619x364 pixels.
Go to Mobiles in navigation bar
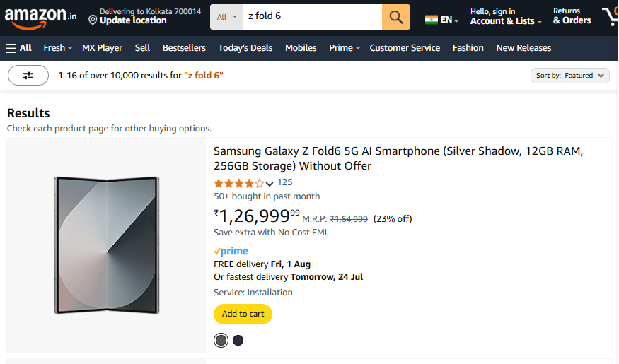[x=301, y=48]
